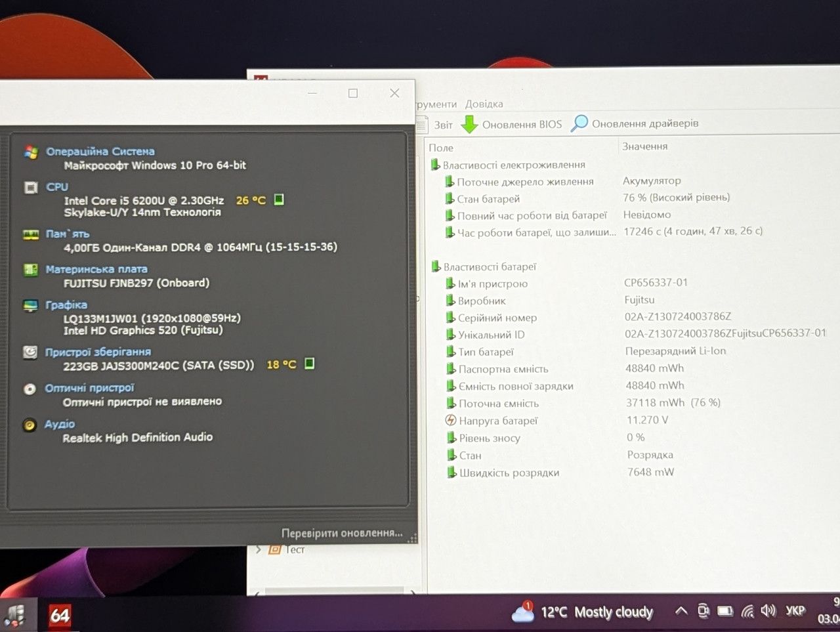Open the Довідка menu

pyautogui.click(x=484, y=104)
